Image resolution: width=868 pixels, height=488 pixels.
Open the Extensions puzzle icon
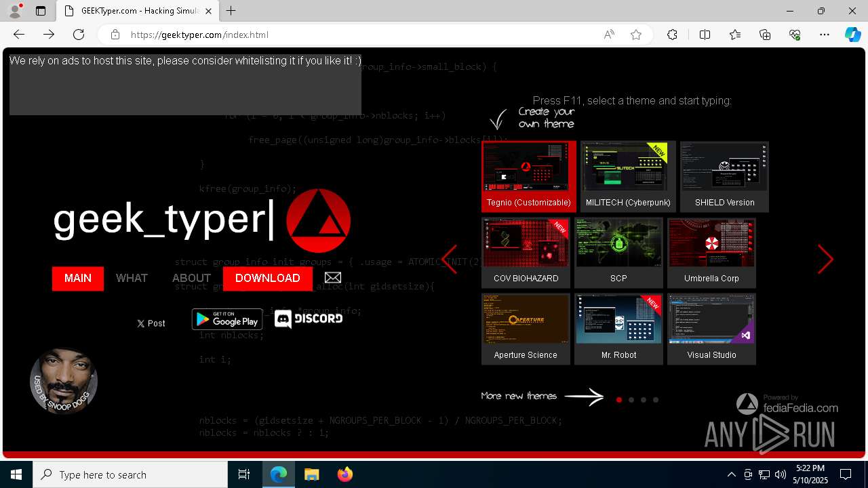[672, 35]
